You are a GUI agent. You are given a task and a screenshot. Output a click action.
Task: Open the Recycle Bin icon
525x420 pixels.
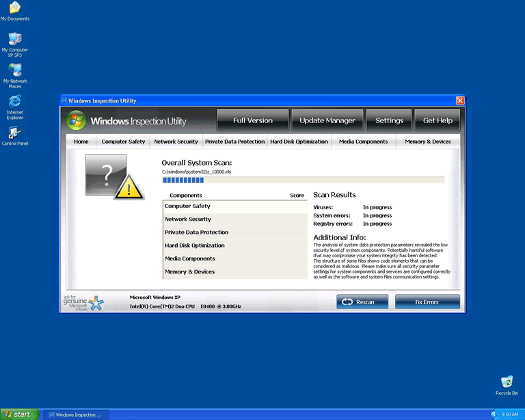click(x=507, y=382)
